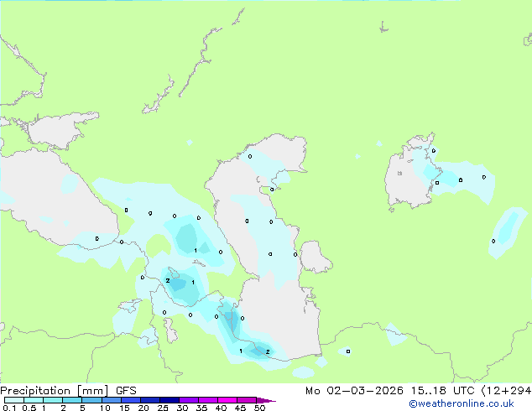Image resolution: width=532 pixels, height=411 pixels.
Task: Select the '(12+294' forecast run text
Action: coord(507,391)
